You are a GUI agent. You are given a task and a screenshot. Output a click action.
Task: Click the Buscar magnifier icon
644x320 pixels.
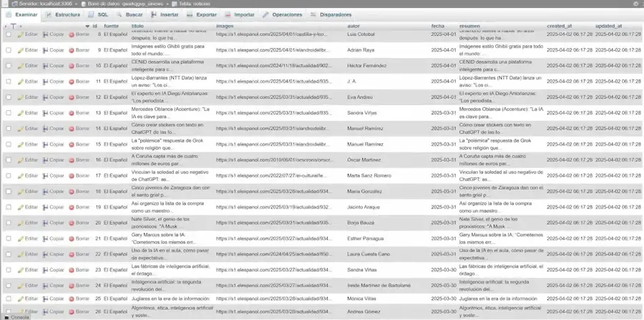119,15
